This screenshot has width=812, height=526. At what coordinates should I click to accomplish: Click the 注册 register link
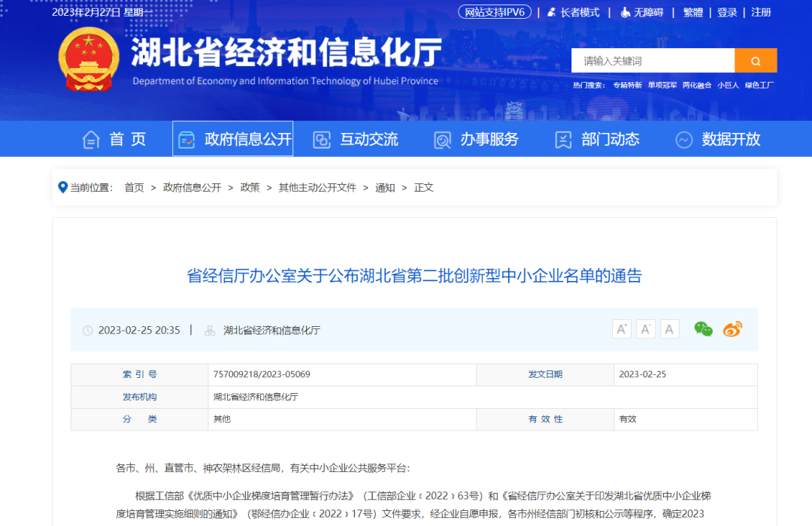761,12
